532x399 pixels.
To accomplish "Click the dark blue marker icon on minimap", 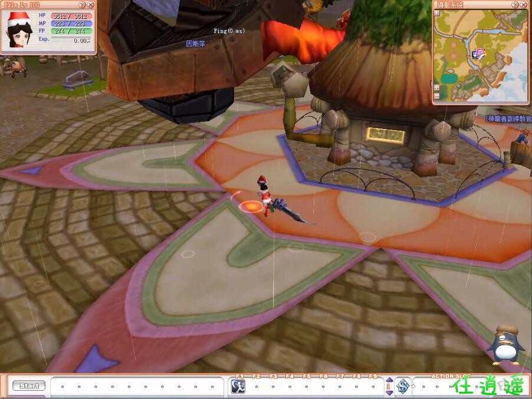I will click(x=475, y=55).
